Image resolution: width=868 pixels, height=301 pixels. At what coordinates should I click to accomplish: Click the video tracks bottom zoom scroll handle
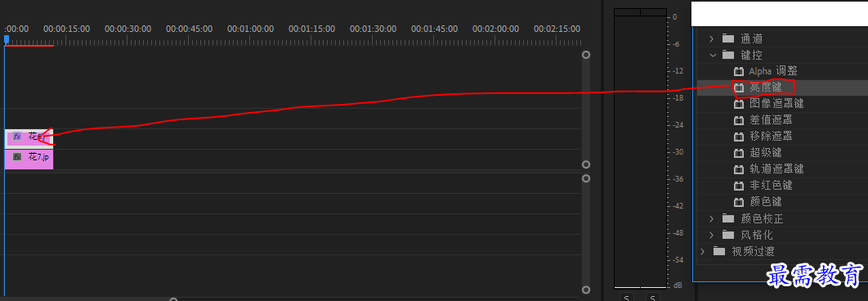pos(586,164)
